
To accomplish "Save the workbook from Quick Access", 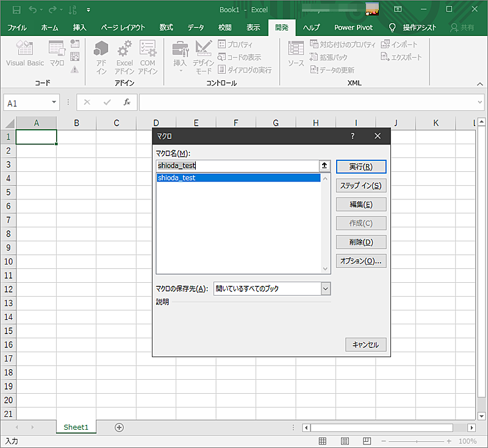I will click(16, 10).
